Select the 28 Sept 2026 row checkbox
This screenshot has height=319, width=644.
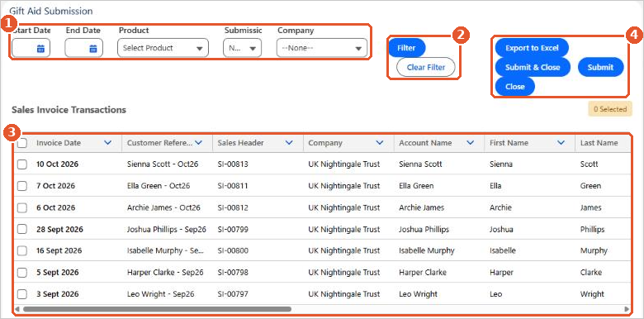[22, 229]
